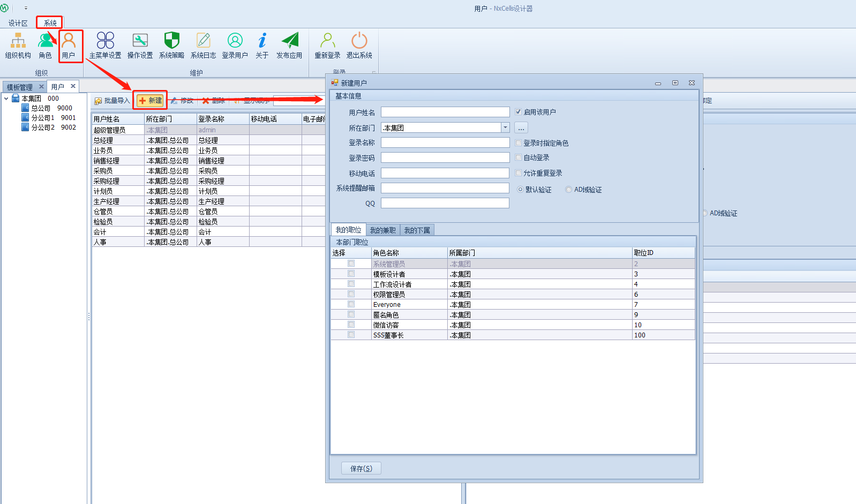Open the 设计区 ribbon tab
The height and width of the screenshot is (504, 856).
[18, 23]
